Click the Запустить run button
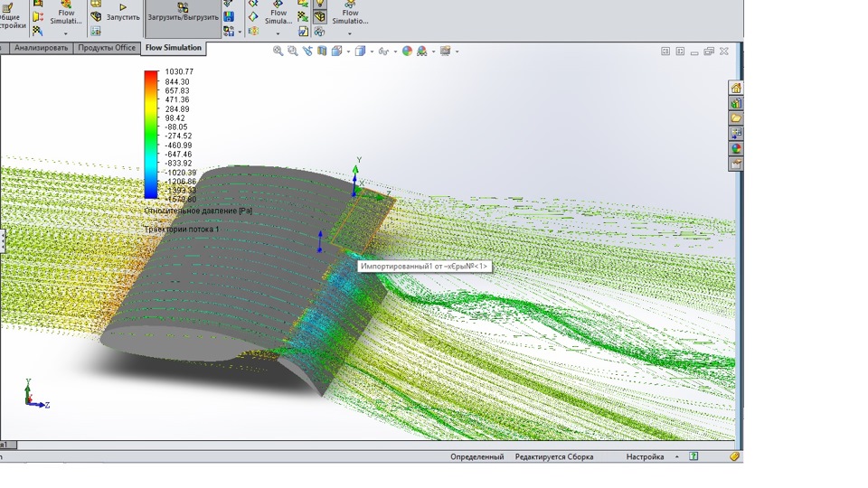 (123, 13)
